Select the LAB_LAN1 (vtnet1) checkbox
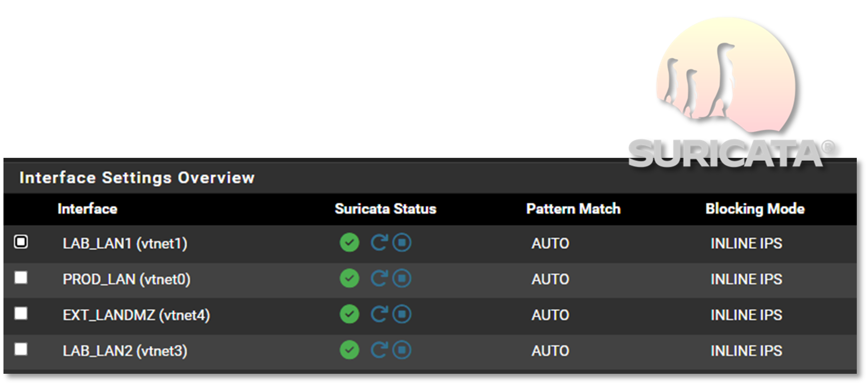The image size is (868, 385). coord(21,242)
